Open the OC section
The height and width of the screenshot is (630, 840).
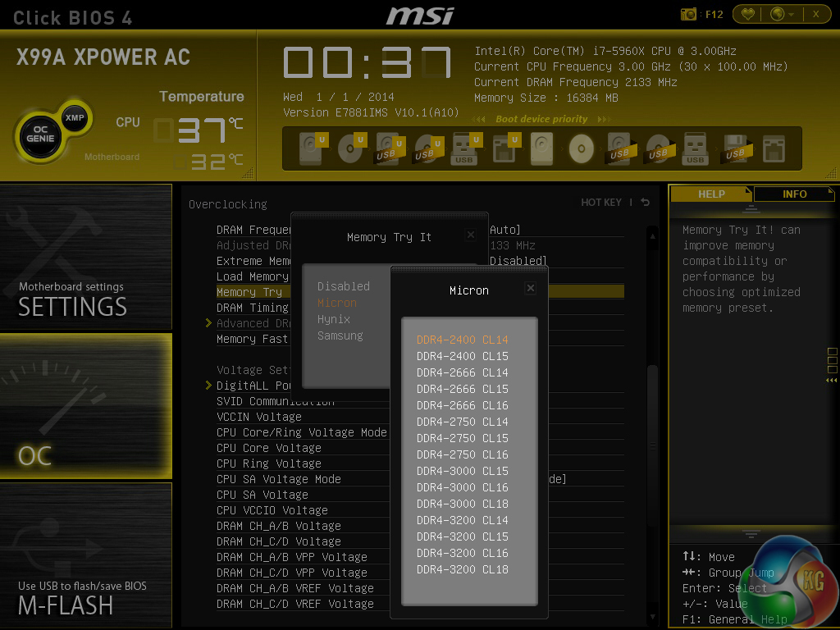pos(85,405)
